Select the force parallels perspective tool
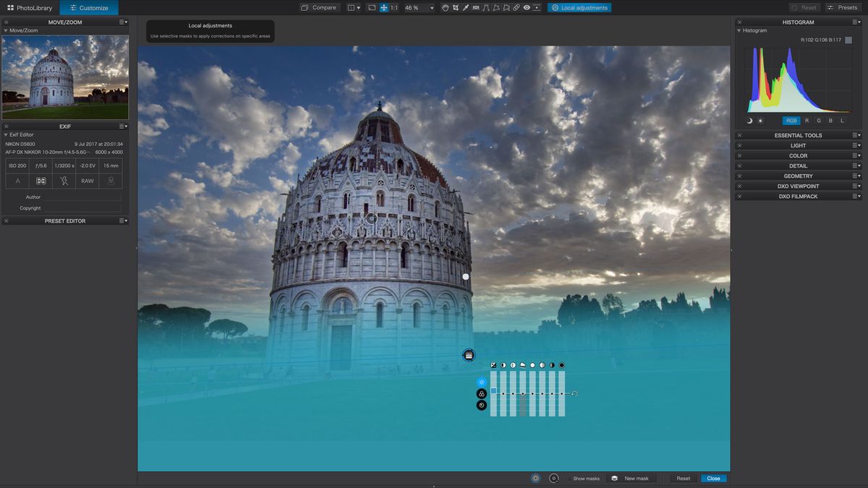Image resolution: width=868 pixels, height=488 pixels. [x=486, y=7]
